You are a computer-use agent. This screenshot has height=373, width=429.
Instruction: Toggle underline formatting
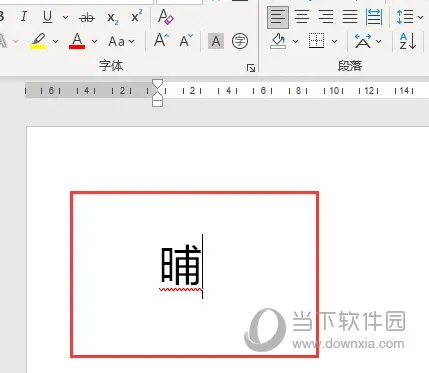48,17
